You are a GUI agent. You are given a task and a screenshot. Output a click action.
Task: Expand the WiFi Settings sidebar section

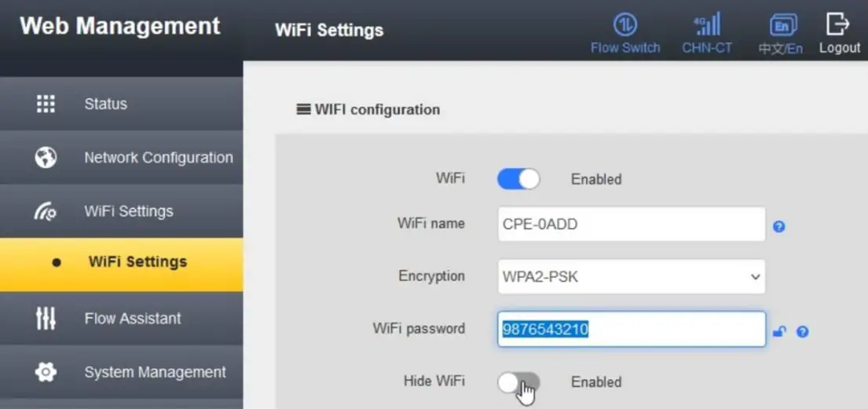pos(128,211)
